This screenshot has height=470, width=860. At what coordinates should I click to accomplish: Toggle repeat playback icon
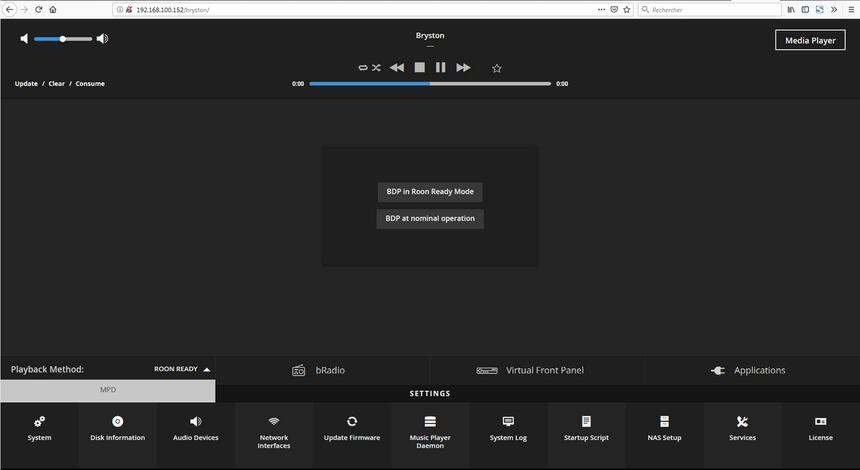point(363,67)
